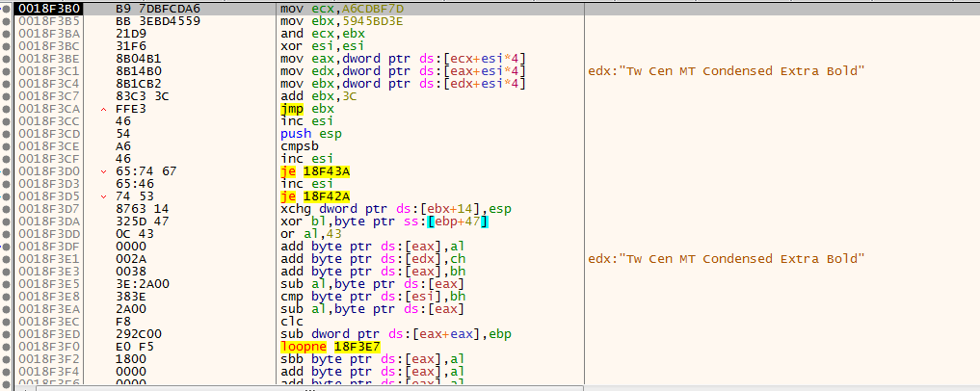Toggle breakpoint dot beside address 0018F3BC
Image resolution: width=980 pixels, height=391 pixels.
6,45
